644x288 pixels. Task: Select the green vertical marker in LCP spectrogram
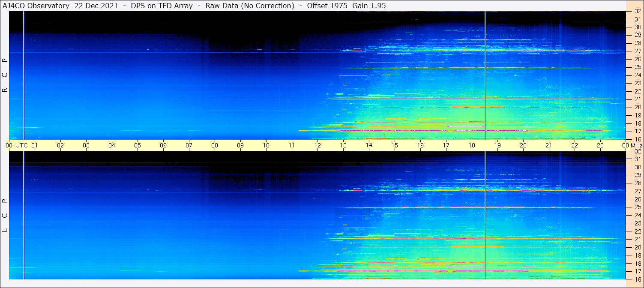[x=485, y=215]
